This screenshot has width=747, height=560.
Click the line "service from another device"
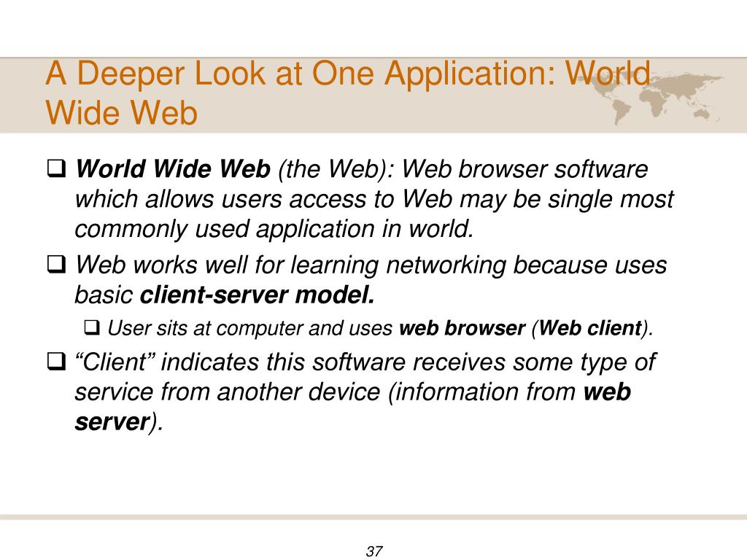coord(353,392)
